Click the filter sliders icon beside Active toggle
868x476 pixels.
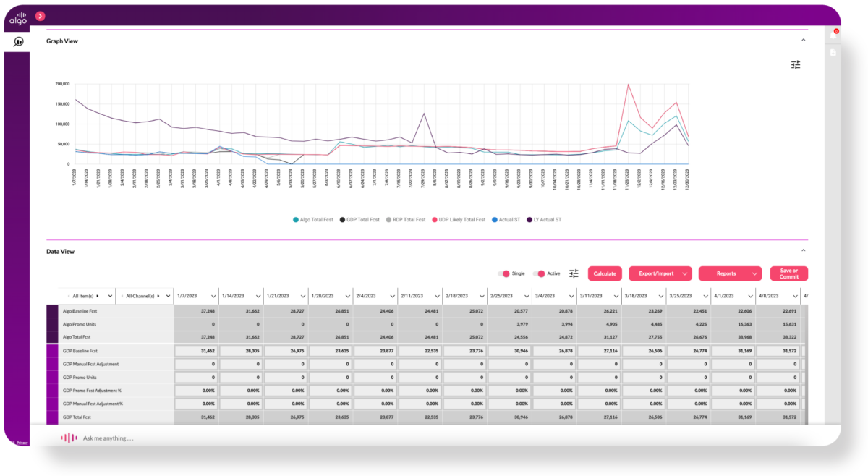pos(574,273)
